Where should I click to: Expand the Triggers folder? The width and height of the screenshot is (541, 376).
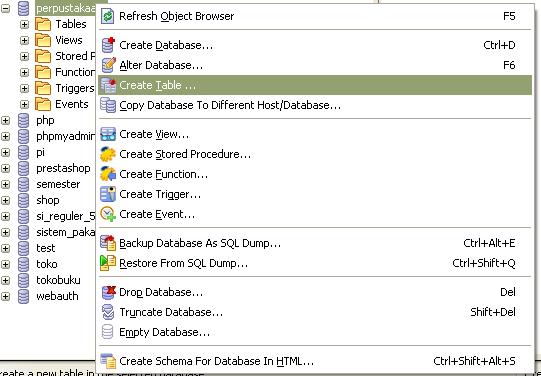24,88
